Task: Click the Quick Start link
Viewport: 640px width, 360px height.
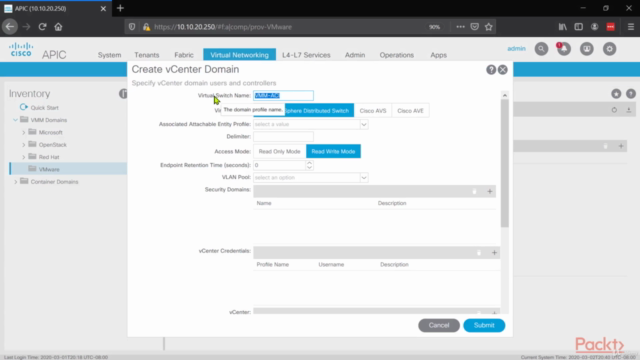Action: click(x=44, y=108)
